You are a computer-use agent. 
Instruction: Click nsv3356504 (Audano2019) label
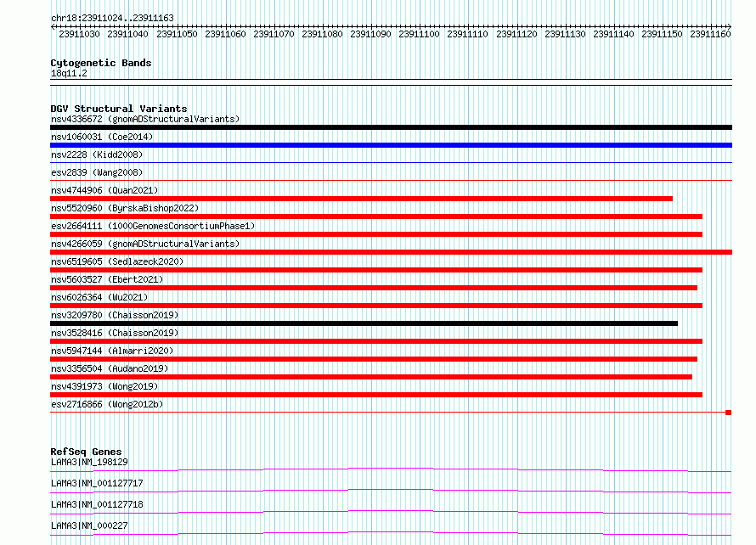click(x=110, y=368)
